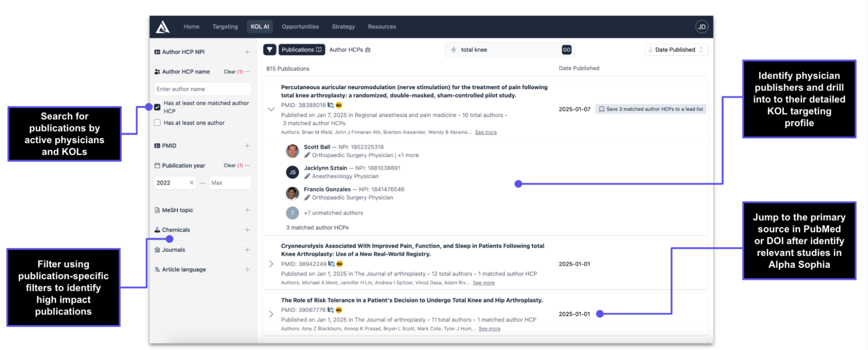Screen dimensions: 868x350
Task: Click the 'total knee' search box
Action: point(510,50)
